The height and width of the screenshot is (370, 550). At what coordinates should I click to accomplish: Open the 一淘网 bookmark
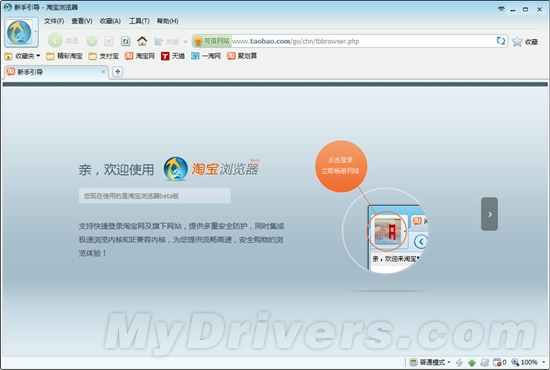[206, 56]
